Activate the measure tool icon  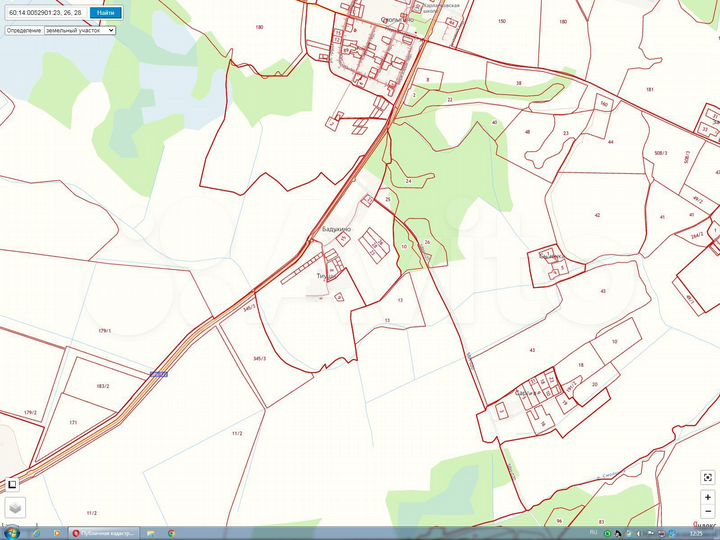(x=11, y=484)
